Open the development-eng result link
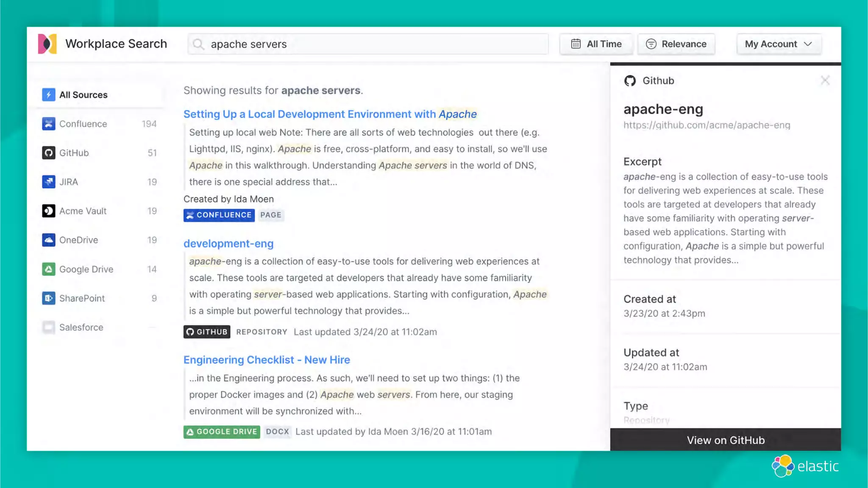This screenshot has width=868, height=488. click(x=228, y=244)
